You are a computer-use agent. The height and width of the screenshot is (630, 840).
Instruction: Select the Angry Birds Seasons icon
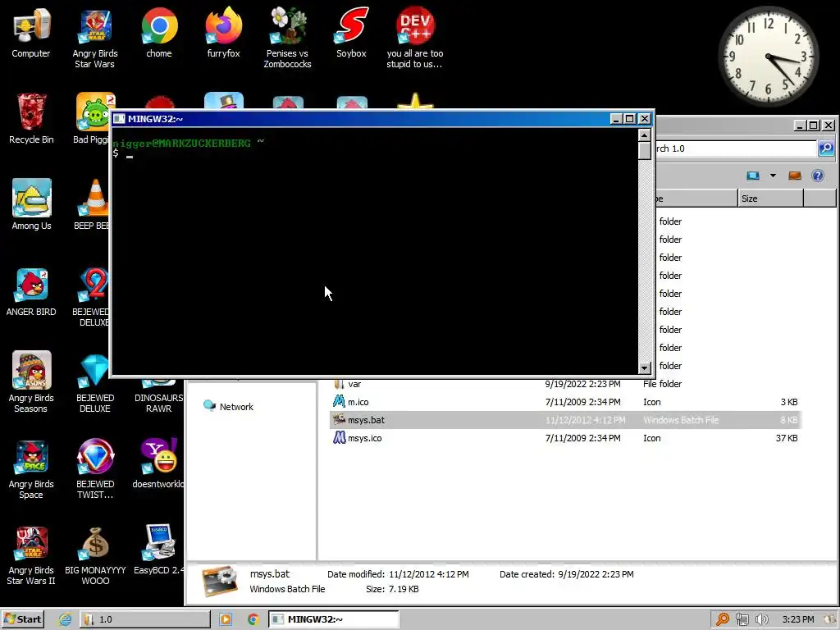[31, 381]
